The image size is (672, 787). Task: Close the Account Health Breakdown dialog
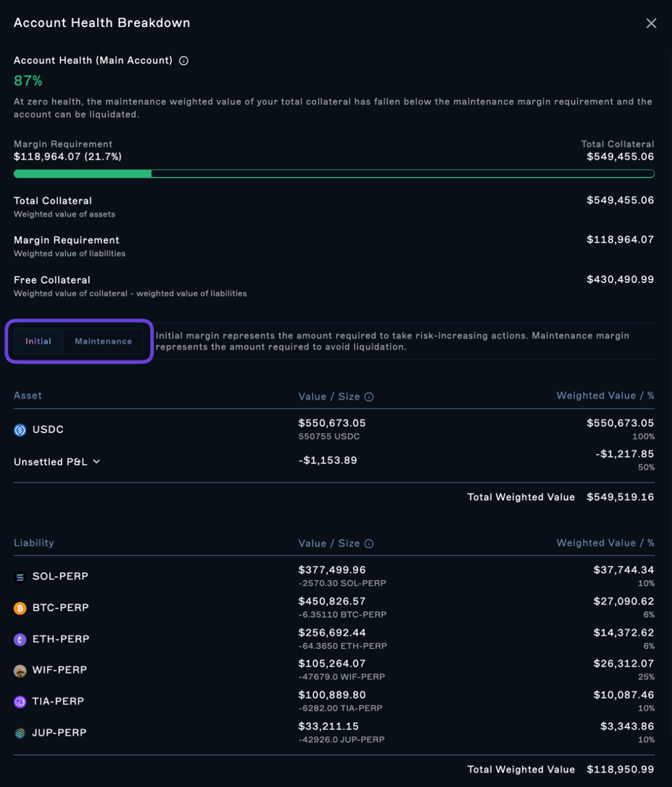[651, 23]
